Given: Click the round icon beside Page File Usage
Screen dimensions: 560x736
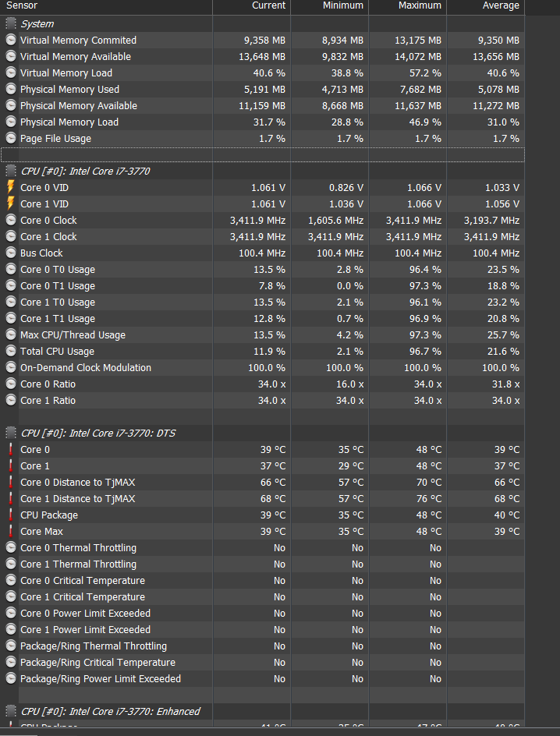Looking at the screenshot, I should 11,138.
